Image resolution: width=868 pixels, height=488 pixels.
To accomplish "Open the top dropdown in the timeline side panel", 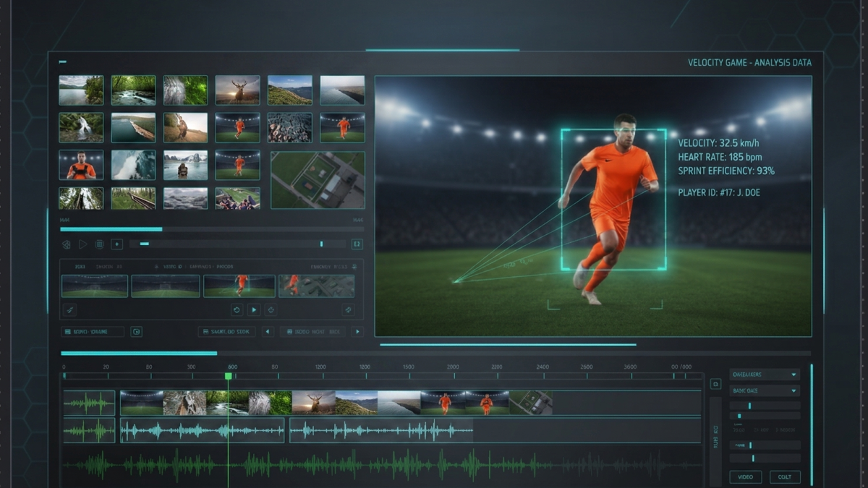I will [x=765, y=374].
